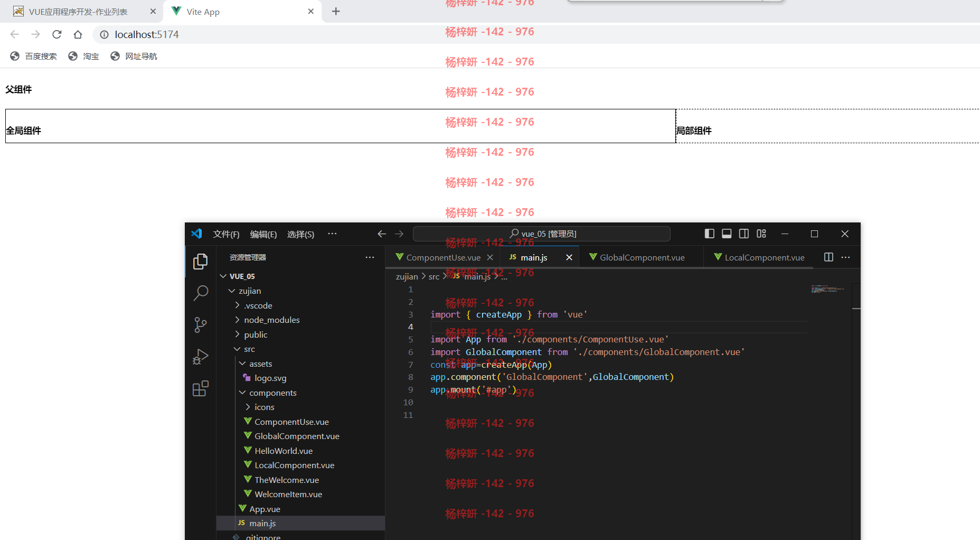980x540 pixels.
Task: Open the Extensions view
Action: (201, 389)
